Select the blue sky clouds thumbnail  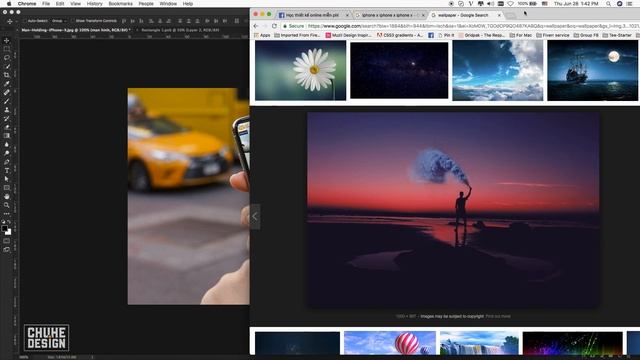coord(498,70)
